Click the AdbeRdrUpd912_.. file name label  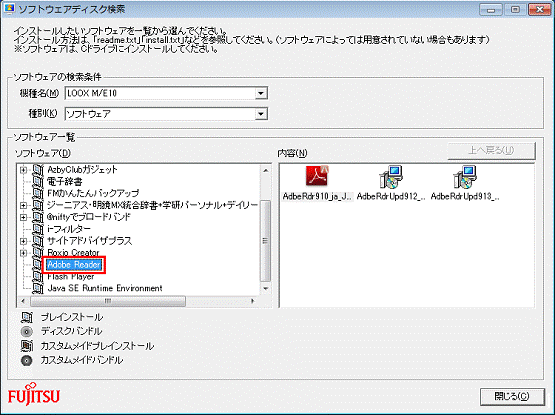click(x=391, y=197)
